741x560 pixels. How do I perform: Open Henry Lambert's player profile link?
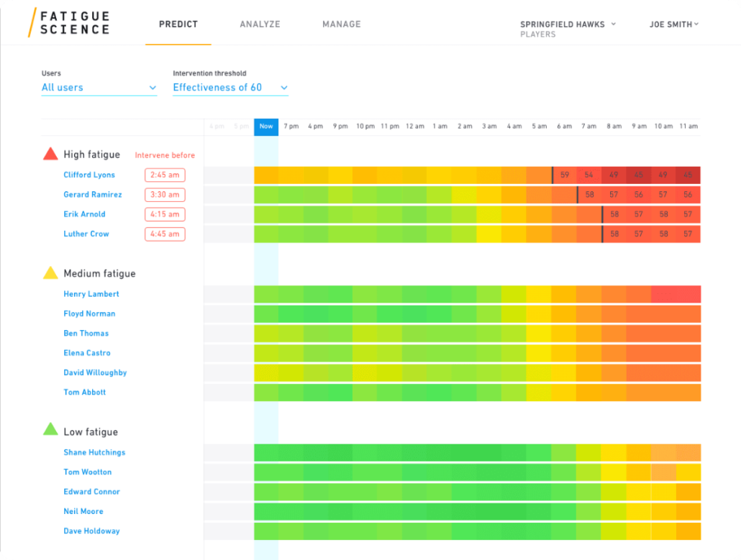click(91, 294)
